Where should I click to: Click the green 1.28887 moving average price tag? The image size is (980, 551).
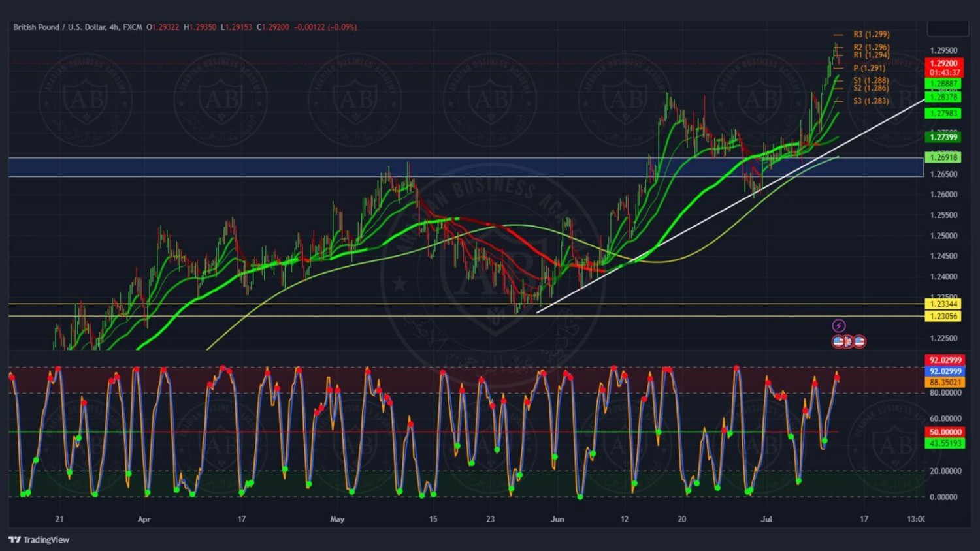943,84
